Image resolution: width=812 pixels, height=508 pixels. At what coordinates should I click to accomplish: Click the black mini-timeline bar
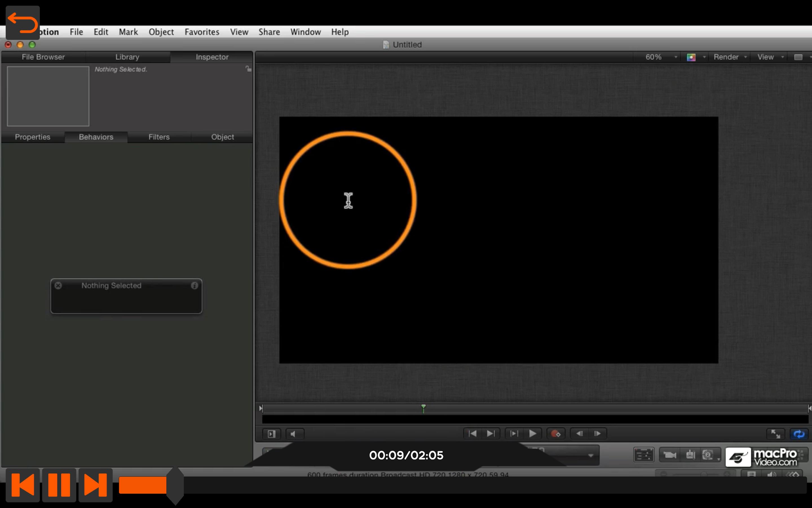[535, 419]
